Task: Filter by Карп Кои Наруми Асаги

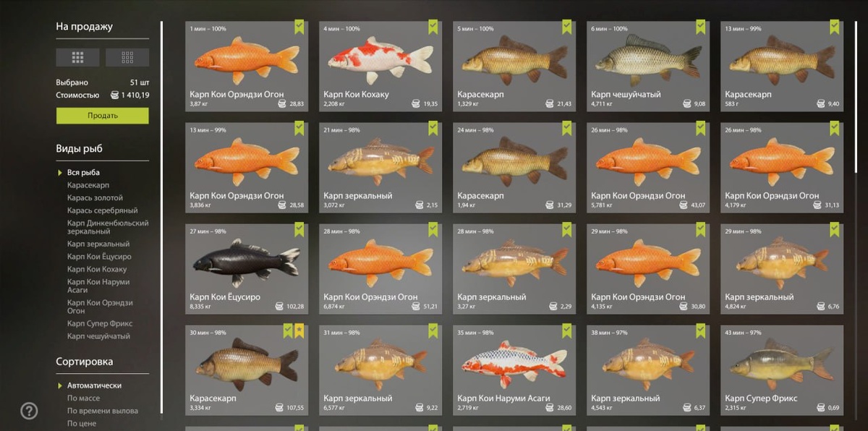Action: [x=97, y=286]
